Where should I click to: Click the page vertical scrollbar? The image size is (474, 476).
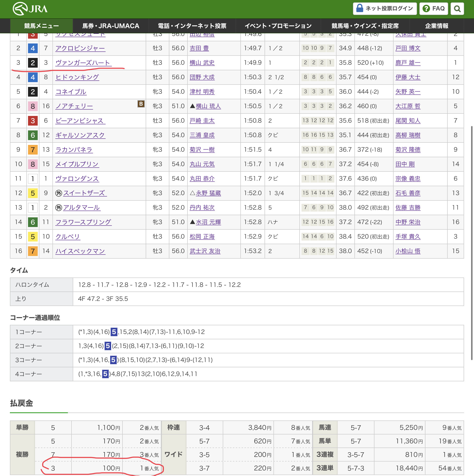472,243
